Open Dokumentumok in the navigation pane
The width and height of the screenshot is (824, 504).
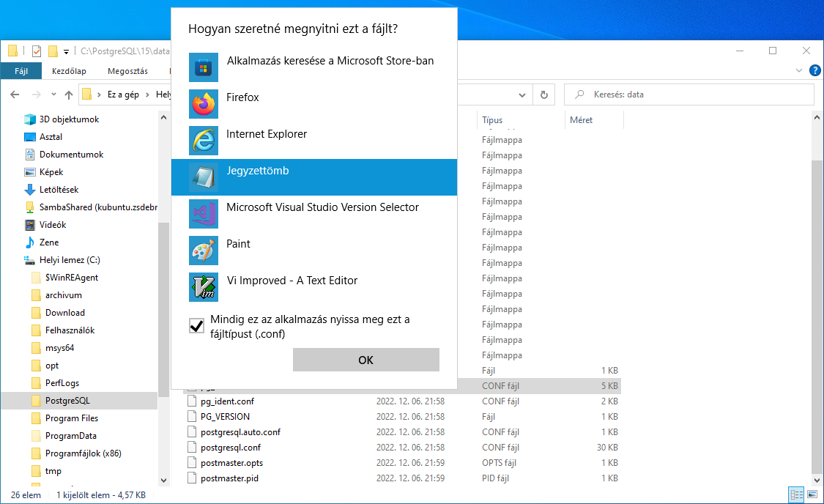(x=71, y=155)
